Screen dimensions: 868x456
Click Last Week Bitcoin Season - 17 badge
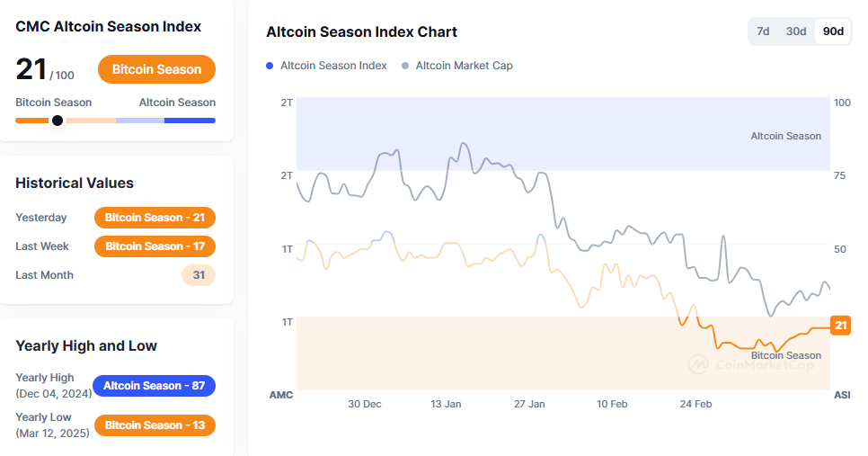pos(155,246)
